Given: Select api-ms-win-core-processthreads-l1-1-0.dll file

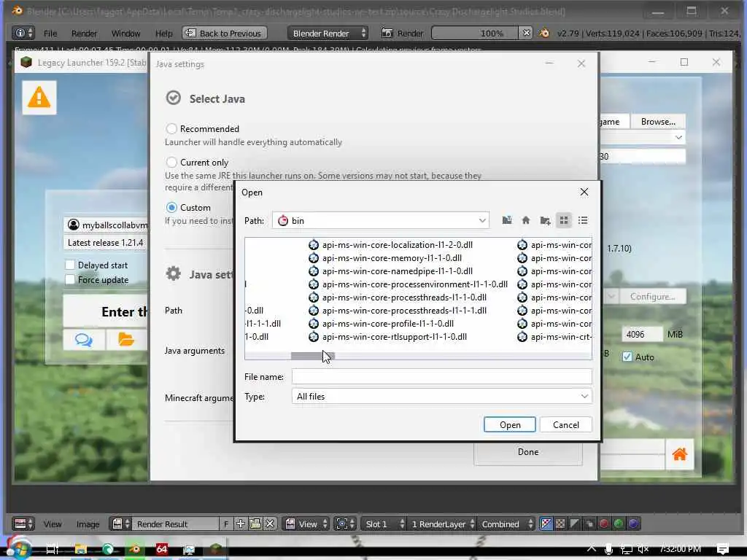Looking at the screenshot, I should pyautogui.click(x=398, y=297).
